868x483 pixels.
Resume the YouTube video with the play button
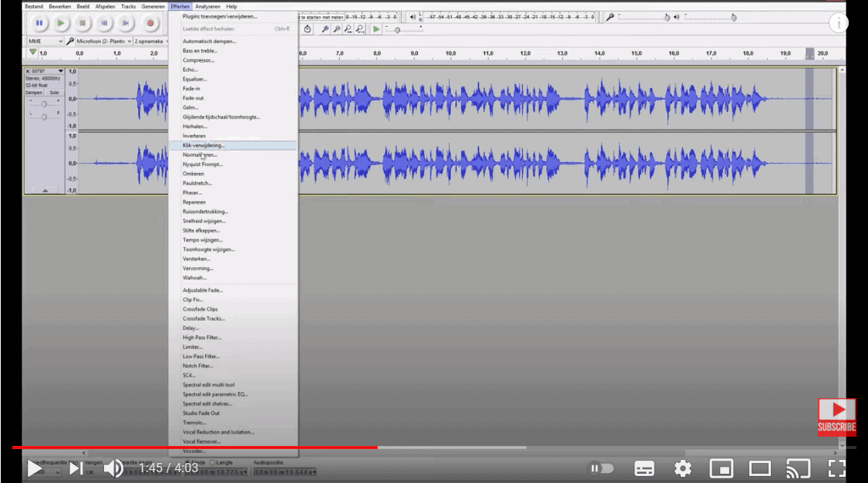coord(35,468)
